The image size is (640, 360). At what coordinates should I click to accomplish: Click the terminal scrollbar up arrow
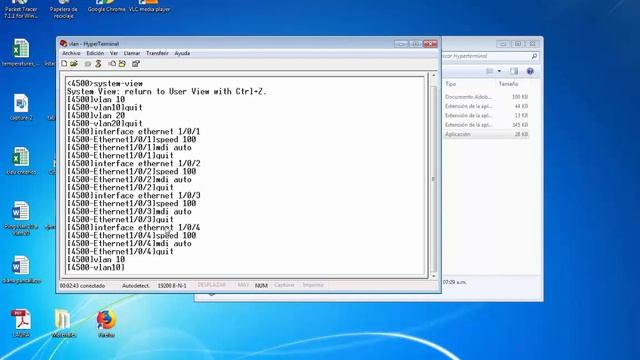point(433,76)
